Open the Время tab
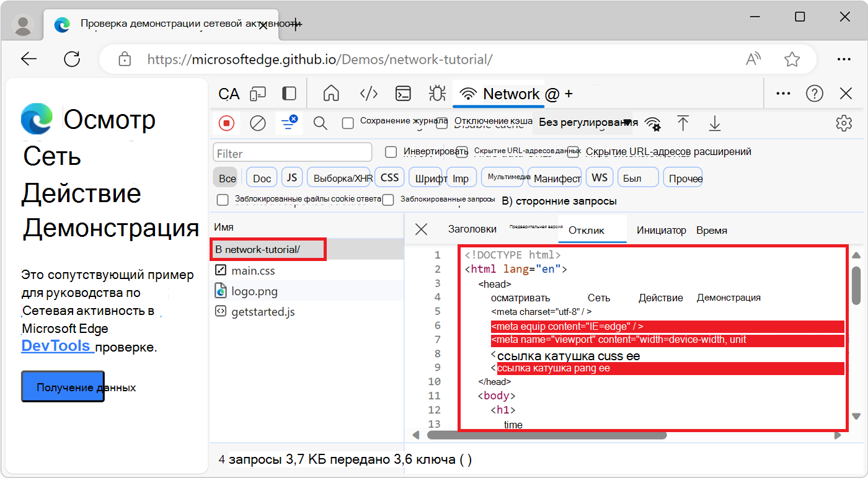868x478 pixels. click(x=712, y=230)
